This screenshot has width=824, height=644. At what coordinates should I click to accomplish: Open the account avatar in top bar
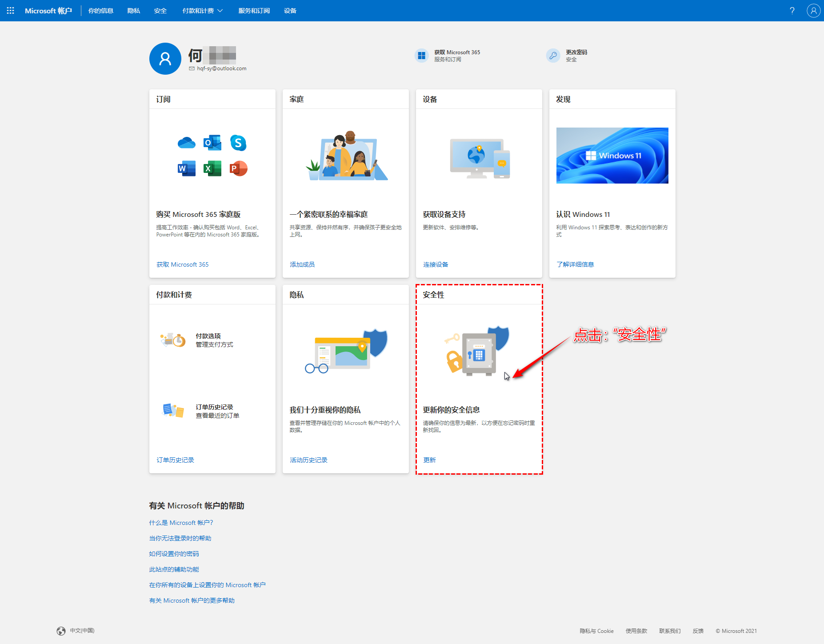(813, 11)
